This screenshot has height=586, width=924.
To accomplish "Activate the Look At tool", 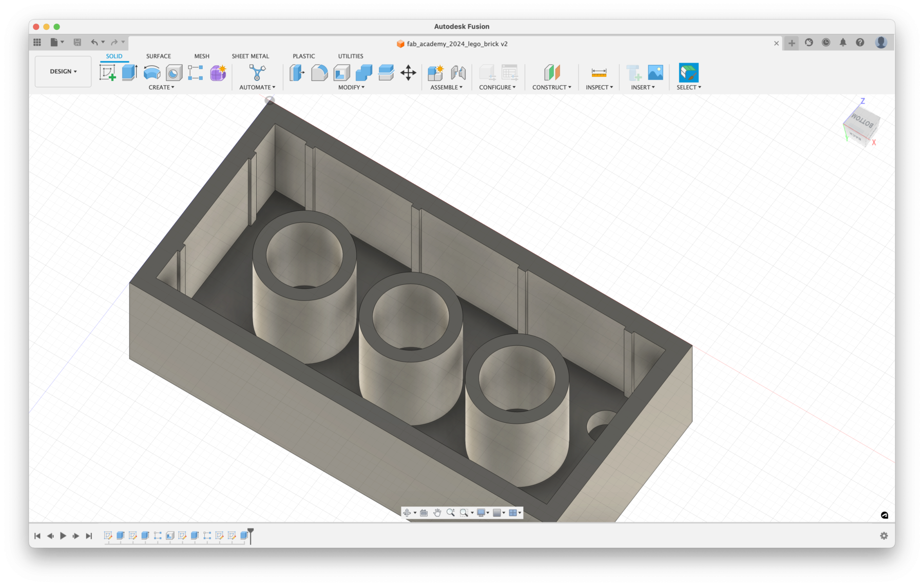I will [x=423, y=513].
